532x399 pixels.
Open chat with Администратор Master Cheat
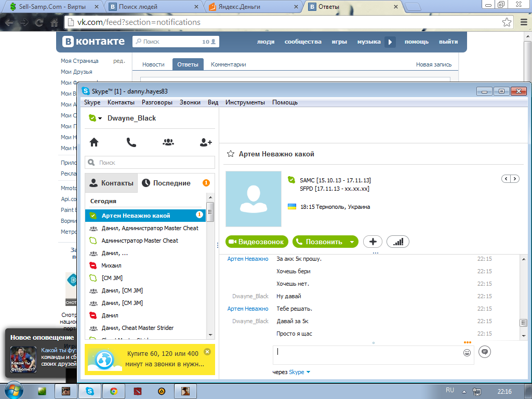click(145, 241)
